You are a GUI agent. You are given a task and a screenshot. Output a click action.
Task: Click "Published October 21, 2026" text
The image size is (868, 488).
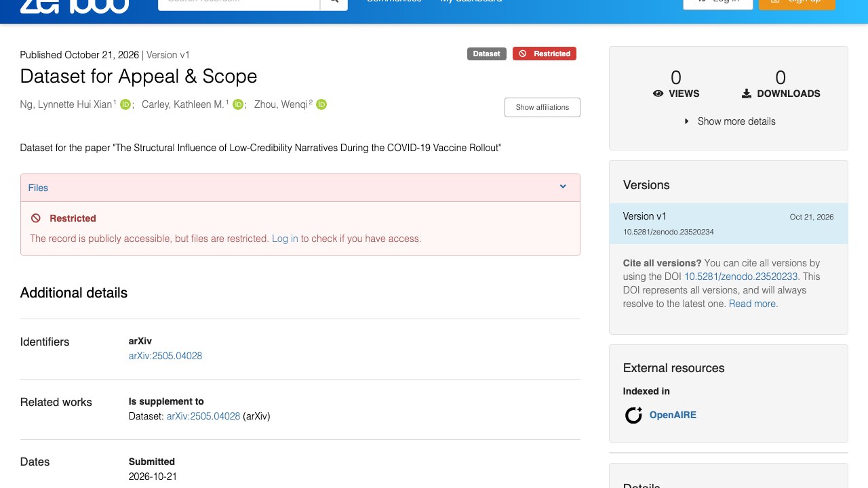pos(79,55)
